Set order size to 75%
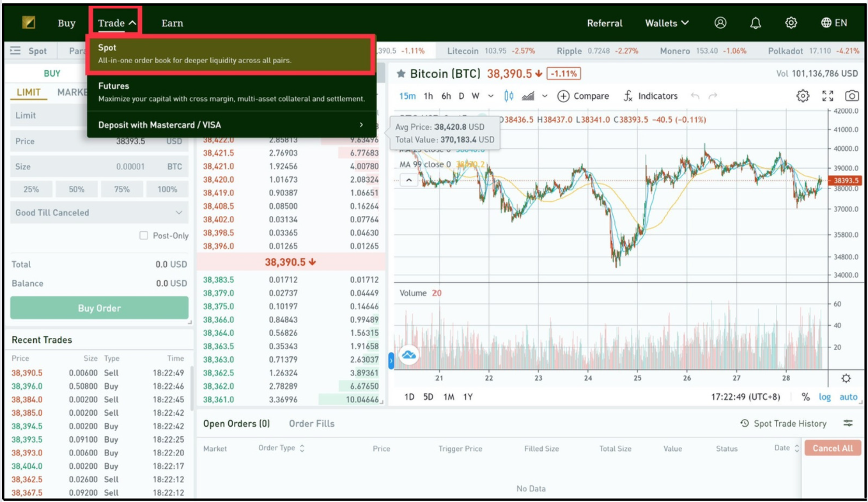The image size is (868, 502). pyautogui.click(x=122, y=189)
